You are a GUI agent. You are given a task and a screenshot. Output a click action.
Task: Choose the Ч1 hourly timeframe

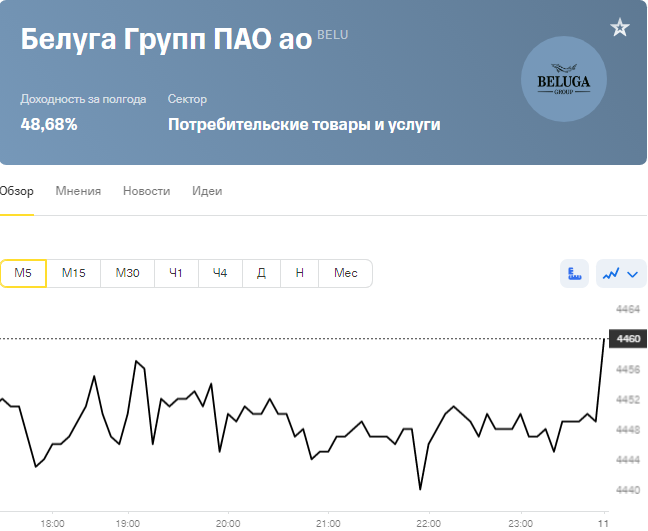pos(176,273)
